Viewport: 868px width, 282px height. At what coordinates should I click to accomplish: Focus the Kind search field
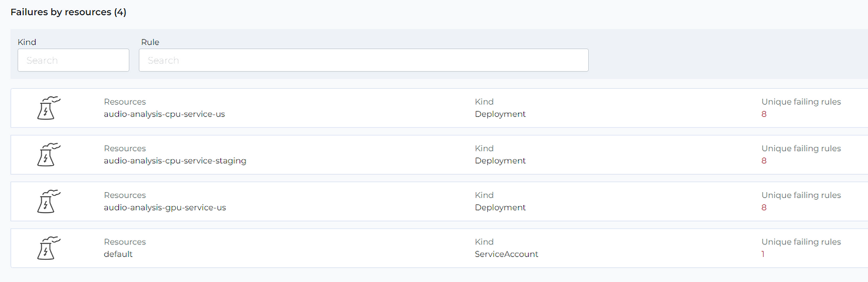click(x=73, y=60)
